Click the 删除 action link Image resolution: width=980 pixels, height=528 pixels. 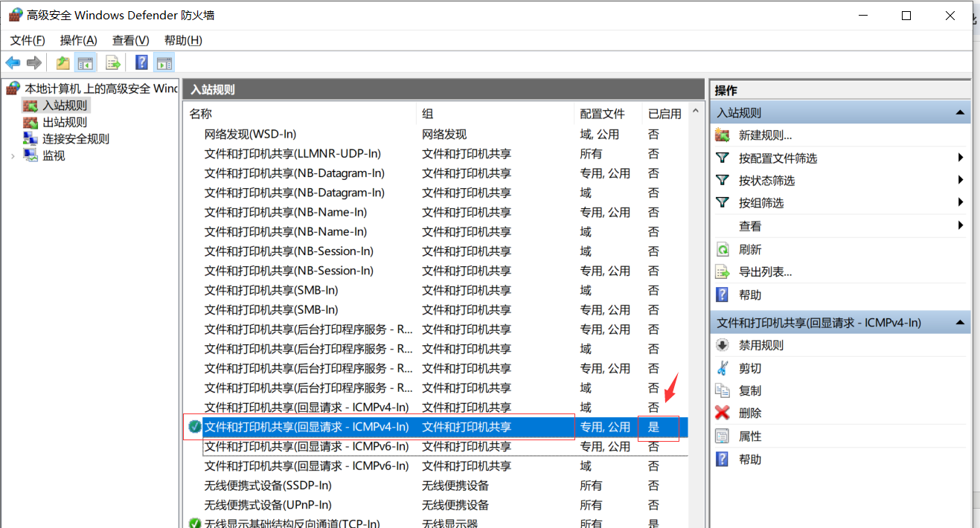click(x=750, y=413)
